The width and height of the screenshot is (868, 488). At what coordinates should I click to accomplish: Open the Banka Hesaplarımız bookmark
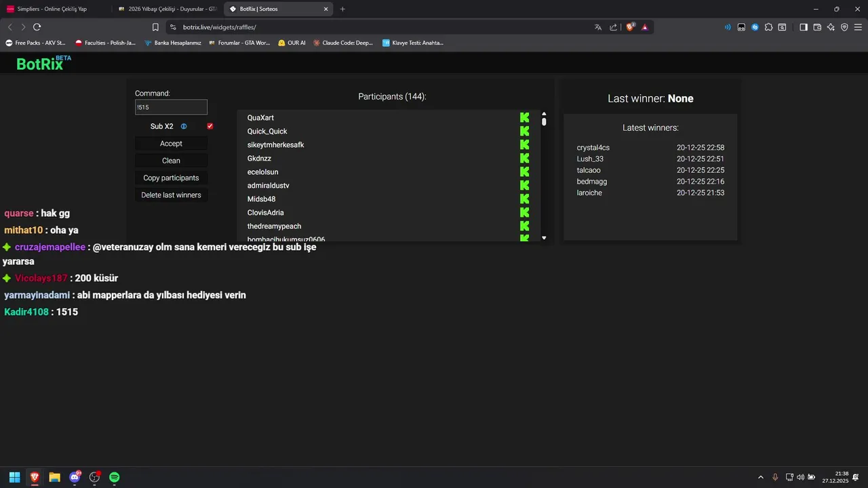pos(173,43)
